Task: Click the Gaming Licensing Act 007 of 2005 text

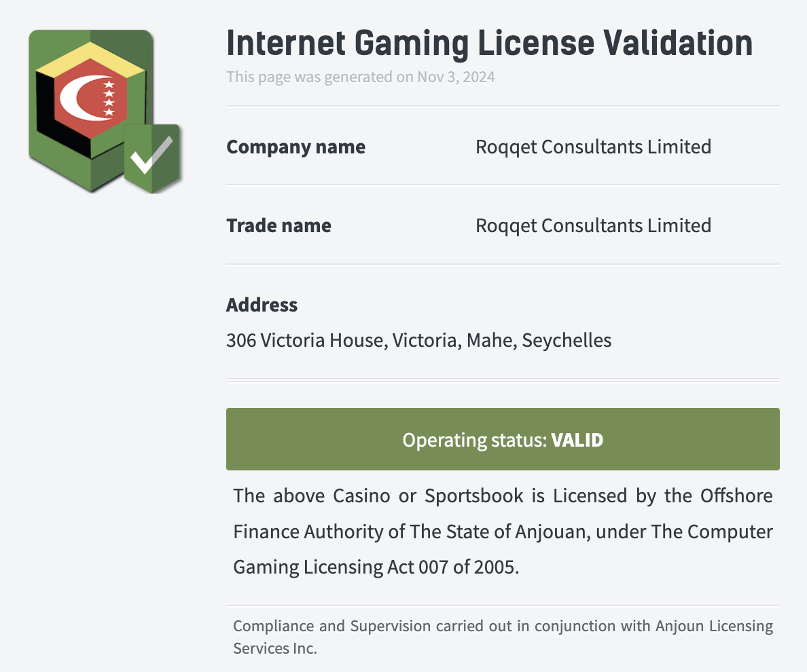Action: click(375, 567)
